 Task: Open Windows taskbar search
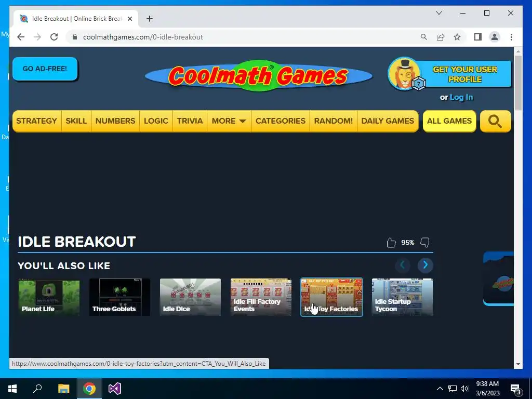tap(37, 389)
